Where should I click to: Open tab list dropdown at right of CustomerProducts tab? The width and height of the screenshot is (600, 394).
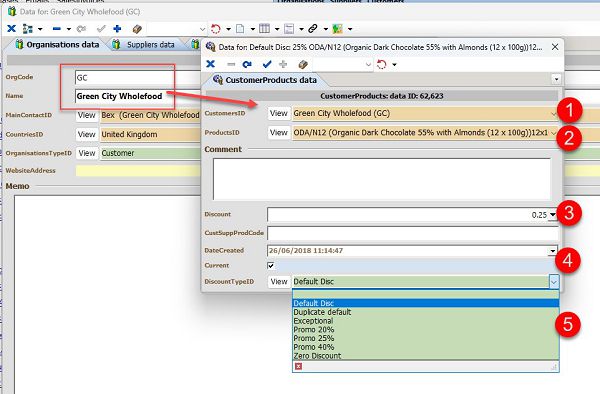pyautogui.click(x=556, y=79)
